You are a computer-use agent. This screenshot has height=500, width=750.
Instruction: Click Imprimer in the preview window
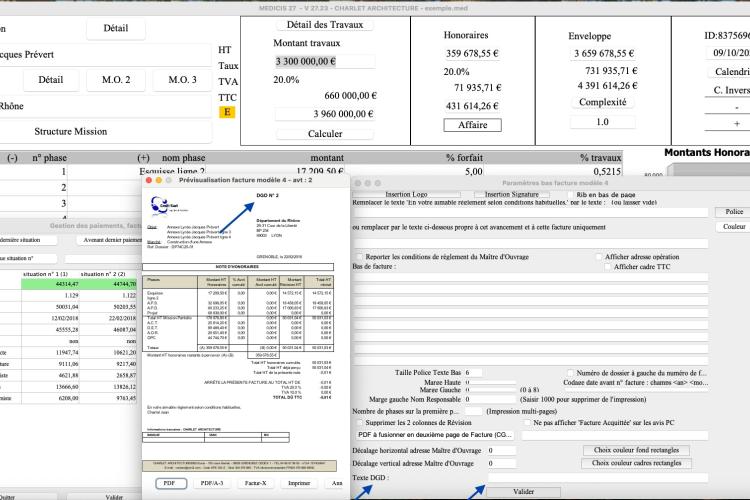(299, 483)
